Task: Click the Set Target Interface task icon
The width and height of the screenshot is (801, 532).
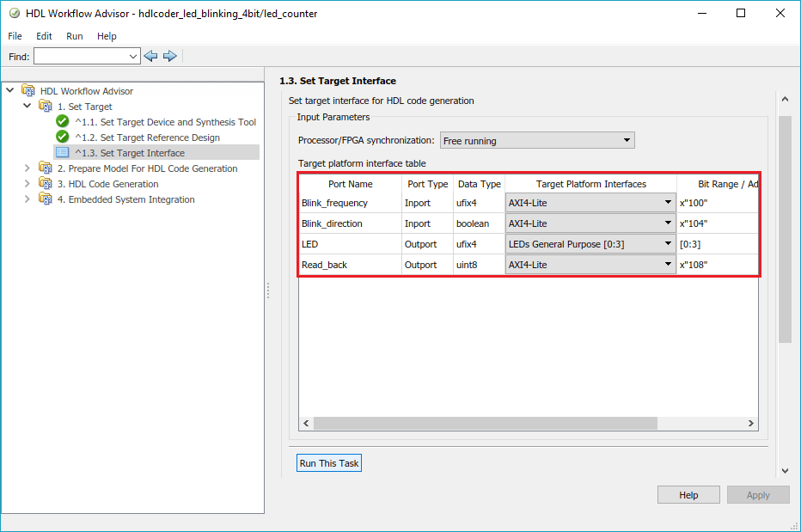Action: (x=62, y=153)
